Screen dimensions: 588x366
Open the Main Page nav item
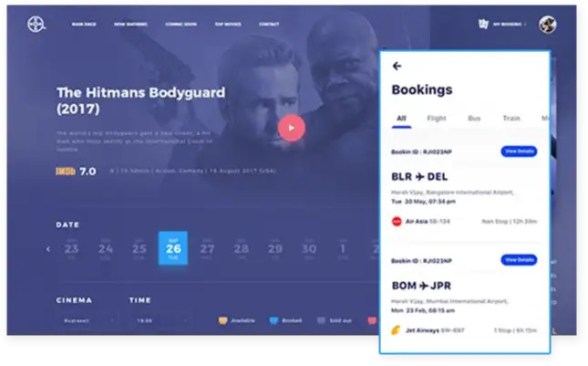tap(84, 24)
